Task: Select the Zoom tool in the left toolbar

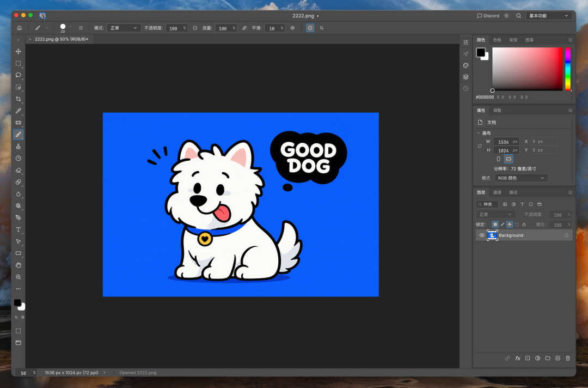Action: (18, 277)
